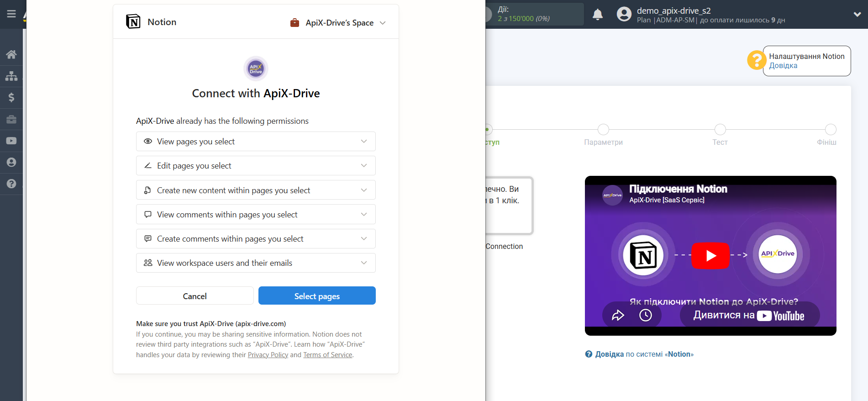Image resolution: width=868 pixels, height=401 pixels.
Task: Click the Notion logo circle in the video thumbnail
Action: point(643,255)
